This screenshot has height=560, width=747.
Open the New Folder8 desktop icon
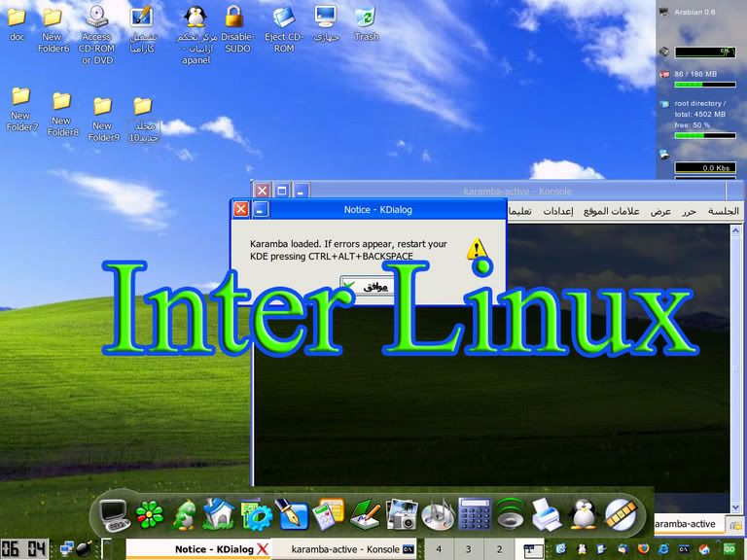click(x=62, y=115)
